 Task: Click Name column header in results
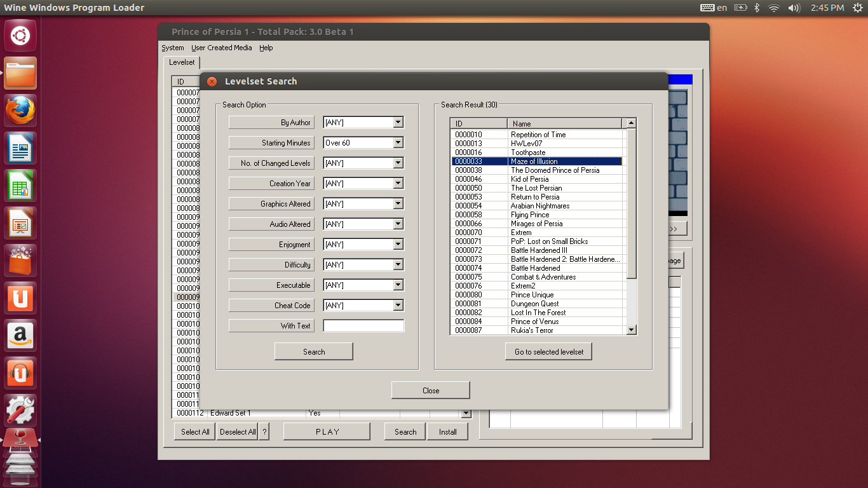click(566, 123)
